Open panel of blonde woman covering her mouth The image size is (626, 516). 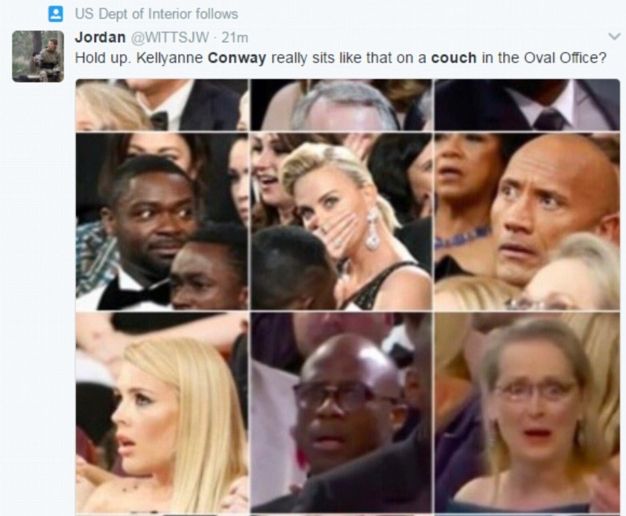click(x=341, y=221)
